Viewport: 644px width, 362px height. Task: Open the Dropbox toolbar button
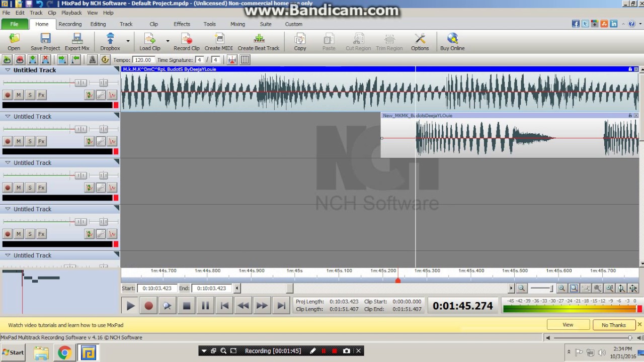point(110,42)
